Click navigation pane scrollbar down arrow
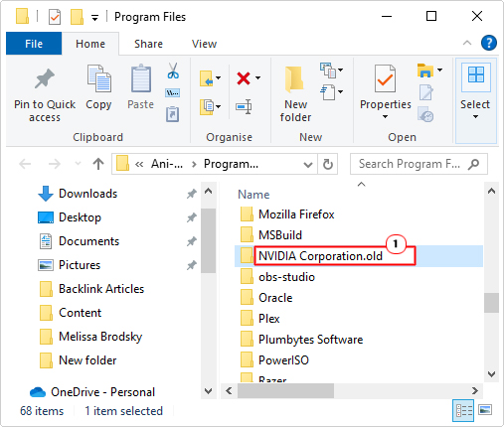504x427 pixels. [208, 391]
